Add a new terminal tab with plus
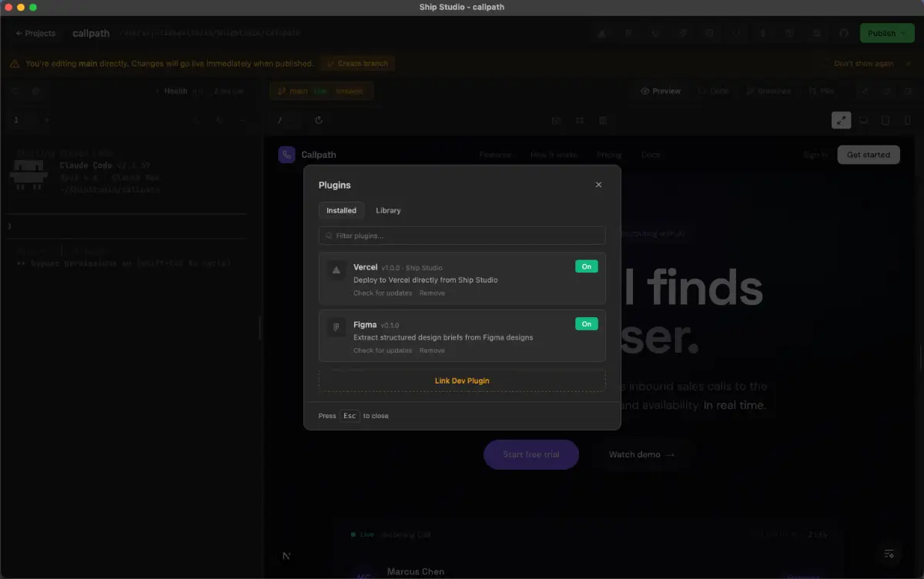 [x=46, y=120]
